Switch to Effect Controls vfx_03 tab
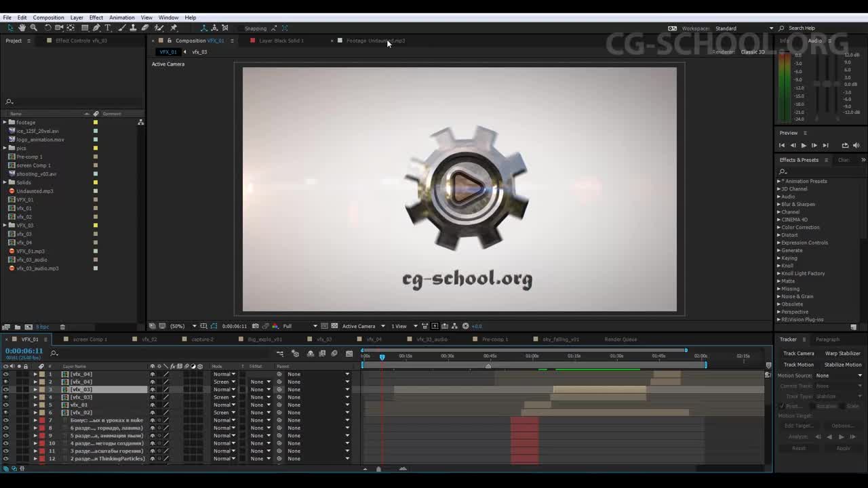The height and width of the screenshot is (488, 868). pos(81,41)
